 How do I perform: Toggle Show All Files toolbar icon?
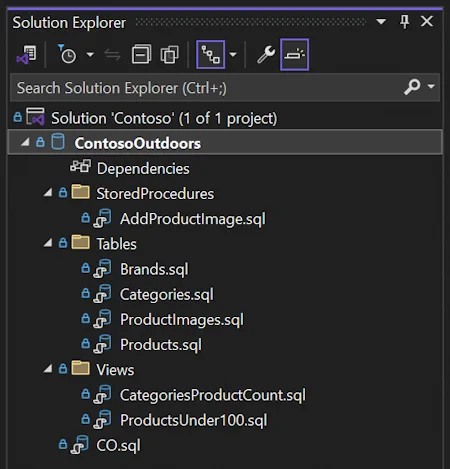coord(170,54)
